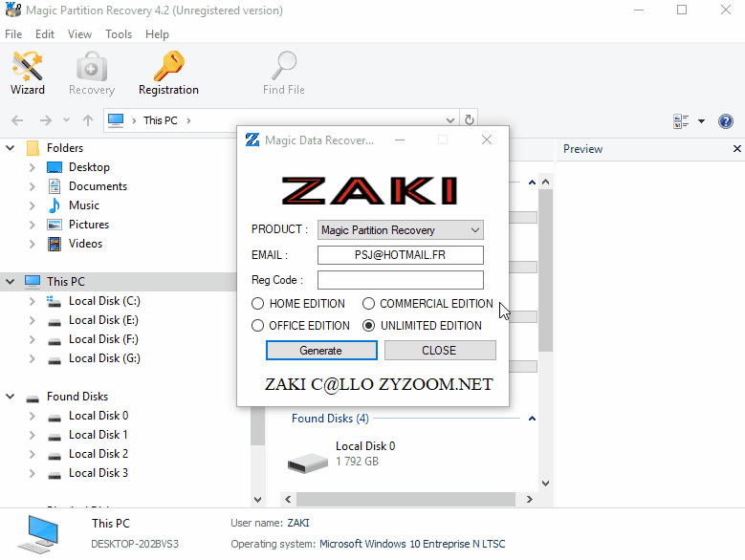Click the Music note icon
The height and width of the screenshot is (560, 745).
pos(55,205)
